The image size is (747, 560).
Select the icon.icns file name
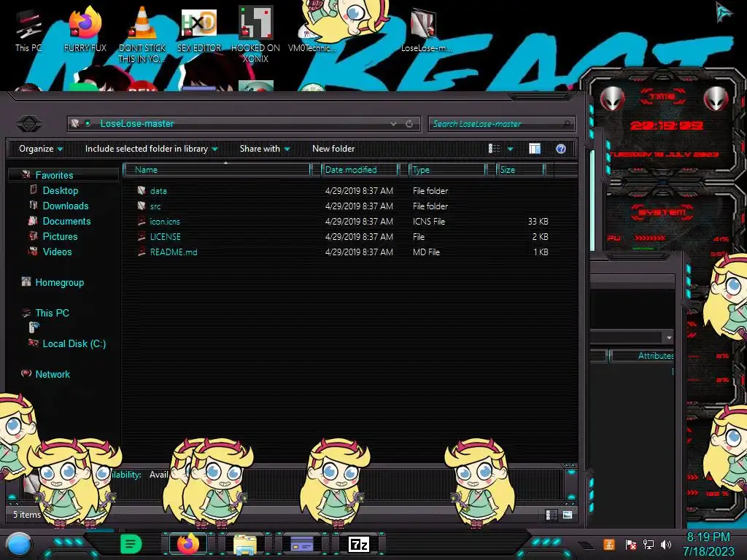pyautogui.click(x=165, y=222)
